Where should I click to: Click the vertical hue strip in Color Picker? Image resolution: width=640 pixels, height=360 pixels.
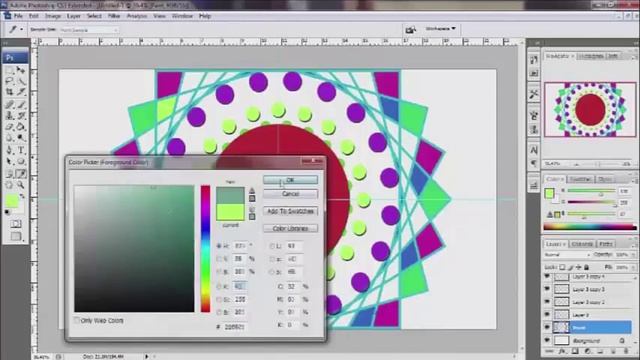pyautogui.click(x=205, y=249)
